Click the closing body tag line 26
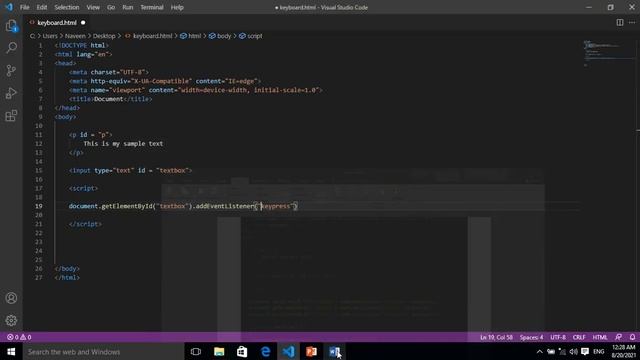 (x=67, y=269)
